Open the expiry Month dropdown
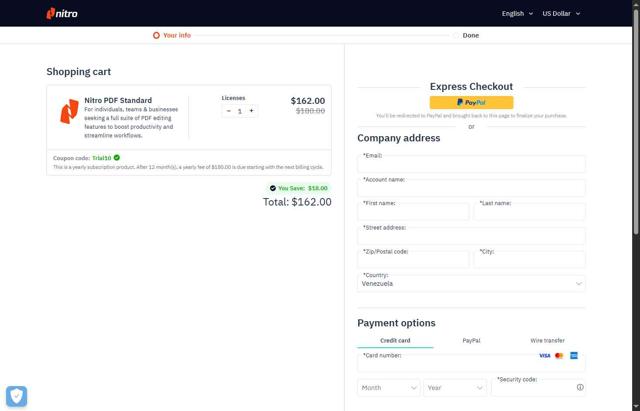The height and width of the screenshot is (411, 640). pos(389,388)
